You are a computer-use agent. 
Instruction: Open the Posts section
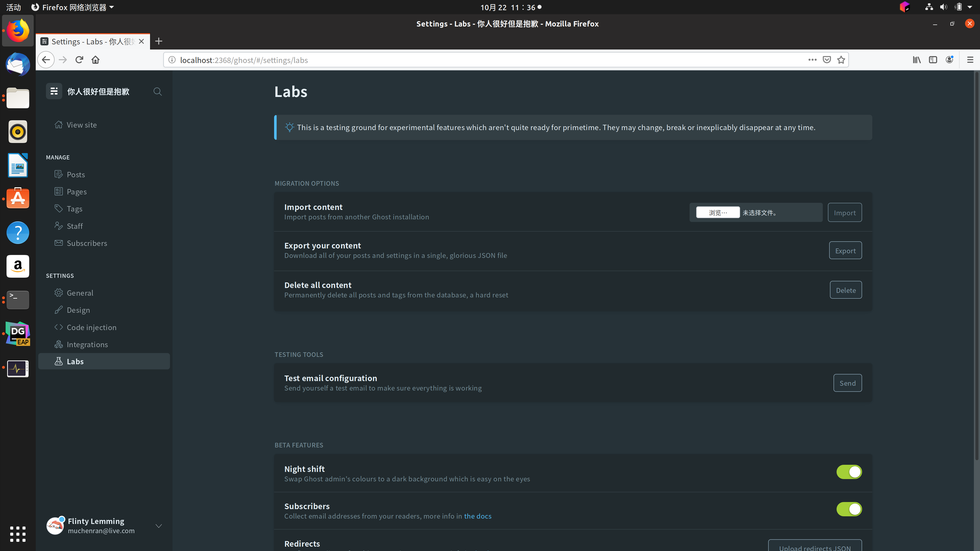tap(76, 174)
